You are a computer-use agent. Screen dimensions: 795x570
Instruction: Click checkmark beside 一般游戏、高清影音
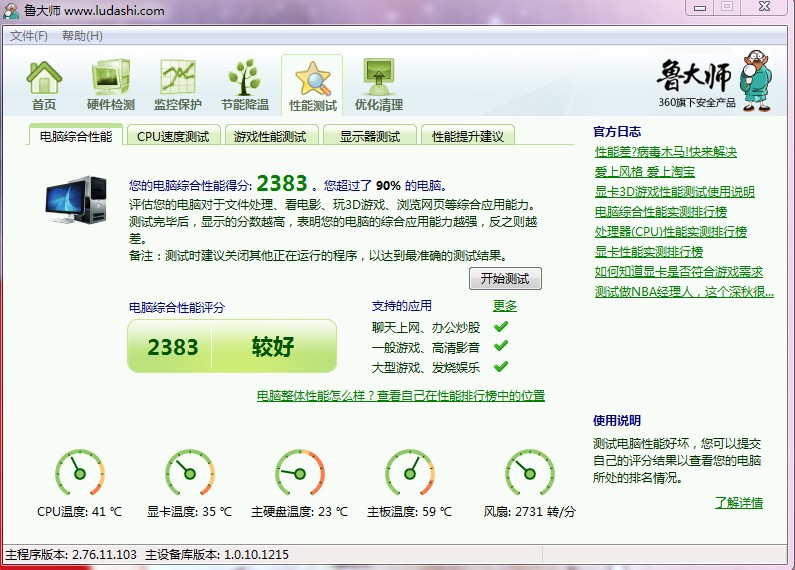click(x=500, y=346)
